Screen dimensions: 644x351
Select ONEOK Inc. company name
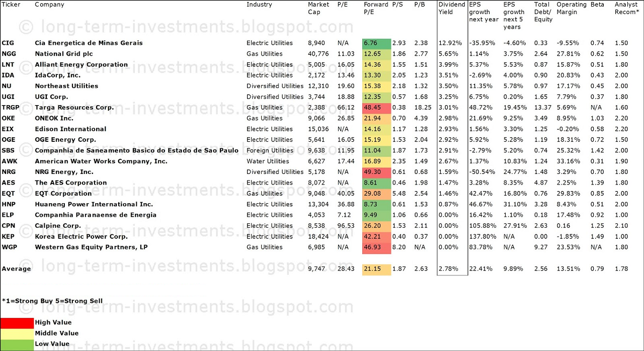coord(54,118)
